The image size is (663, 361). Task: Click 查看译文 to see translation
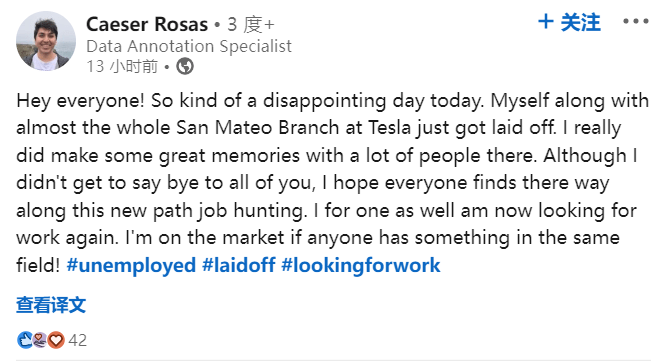(51, 305)
